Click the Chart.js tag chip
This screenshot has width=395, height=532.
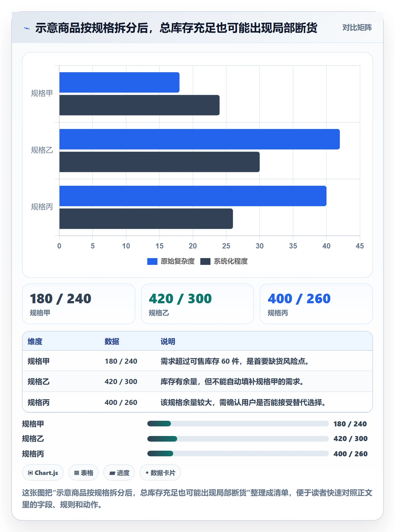click(x=43, y=473)
